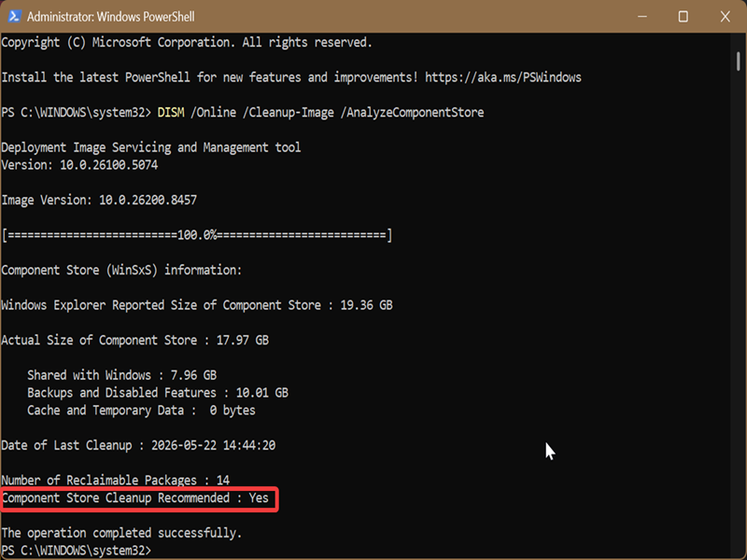Screen dimensions: 747x560
Task: Click Shared with Windows : 7.96 GB
Action: tap(122, 375)
